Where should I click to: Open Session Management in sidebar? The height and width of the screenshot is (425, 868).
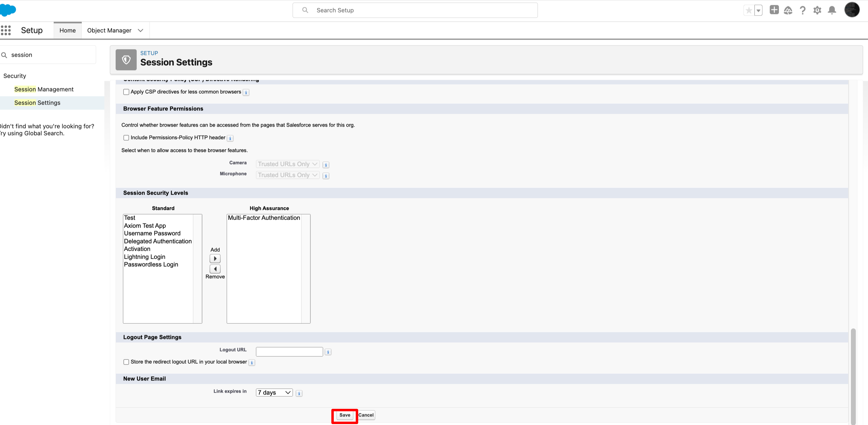click(x=44, y=89)
